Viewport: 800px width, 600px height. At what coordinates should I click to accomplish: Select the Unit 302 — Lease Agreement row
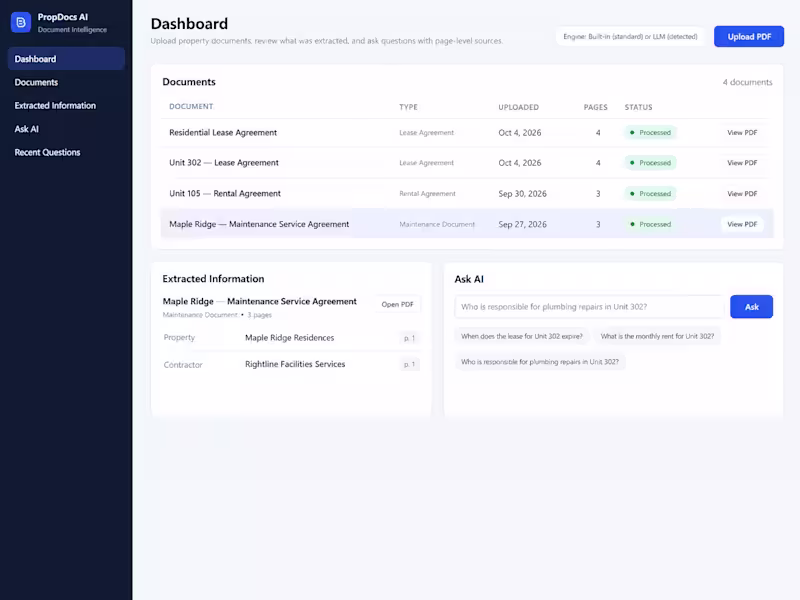pos(467,163)
